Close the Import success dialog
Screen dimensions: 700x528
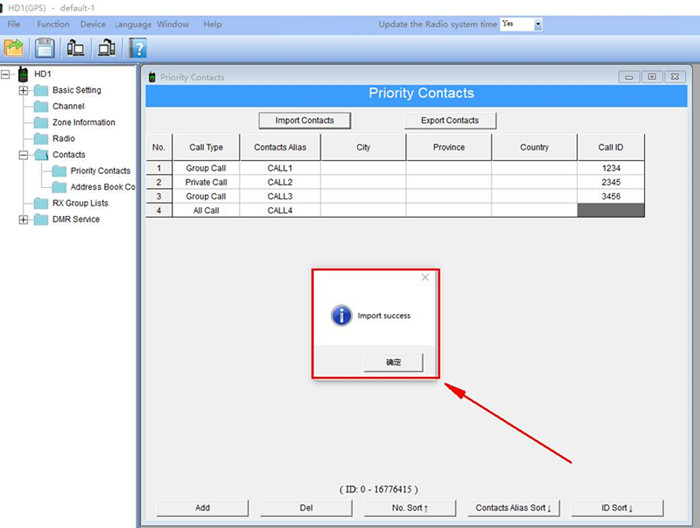tap(425, 278)
